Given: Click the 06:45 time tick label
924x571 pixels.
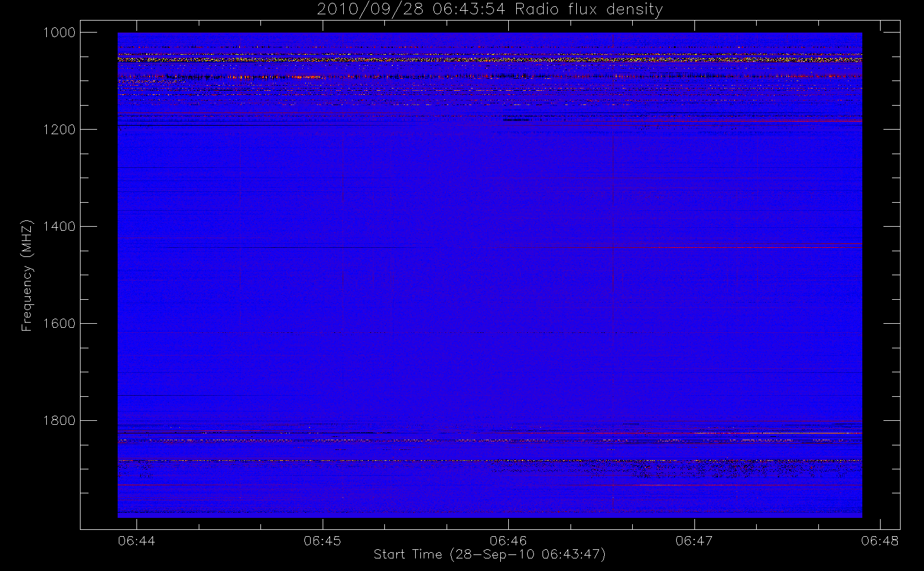Looking at the screenshot, I should point(322,541).
